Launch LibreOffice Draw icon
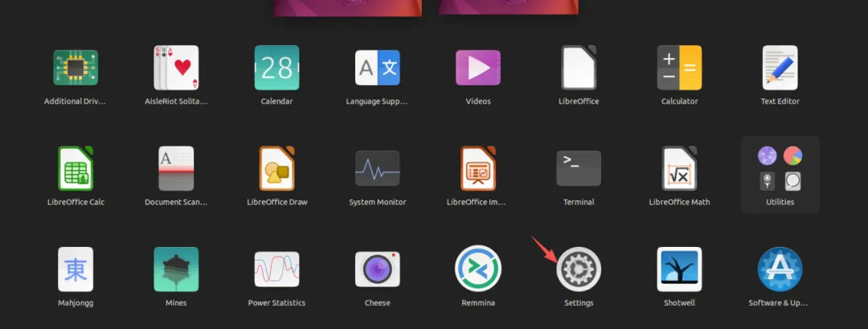This screenshot has width=868, height=329. (x=276, y=168)
